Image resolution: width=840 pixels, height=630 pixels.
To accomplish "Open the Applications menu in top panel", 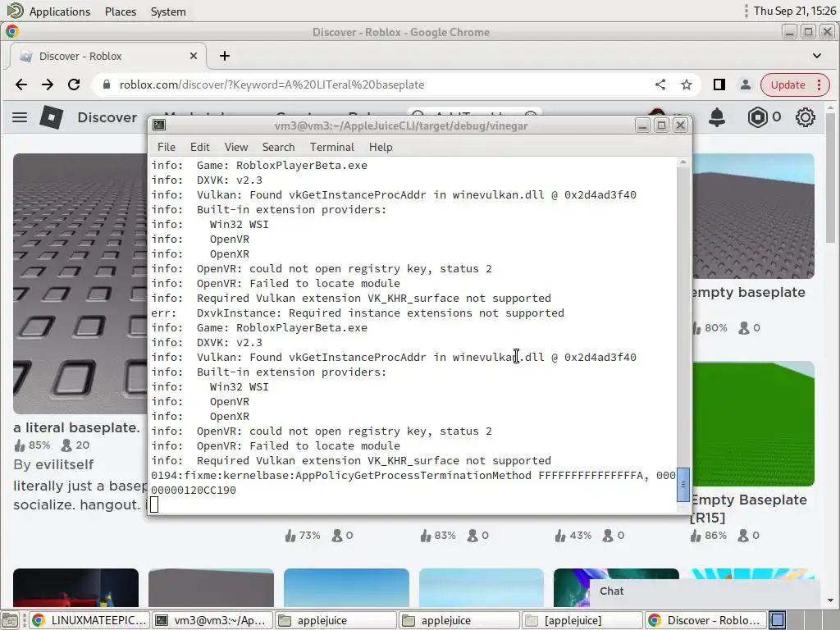I will [x=59, y=11].
